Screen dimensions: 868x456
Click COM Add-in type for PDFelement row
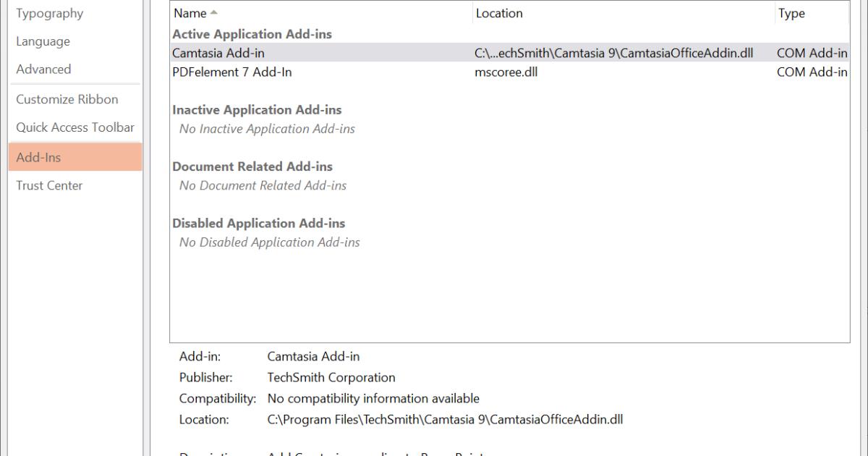812,72
